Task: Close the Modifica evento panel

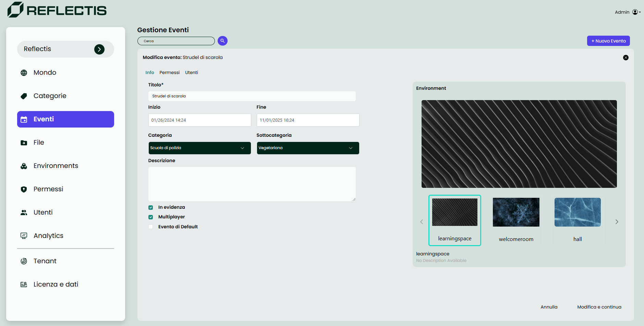Action: pyautogui.click(x=625, y=58)
